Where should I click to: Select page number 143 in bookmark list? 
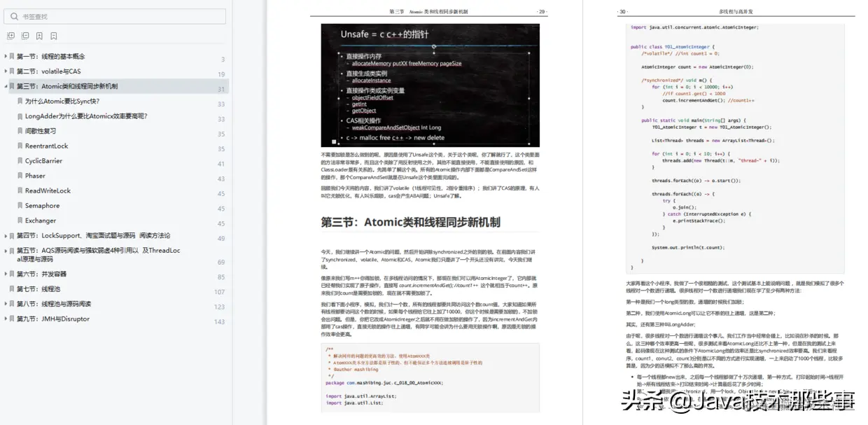[220, 322]
